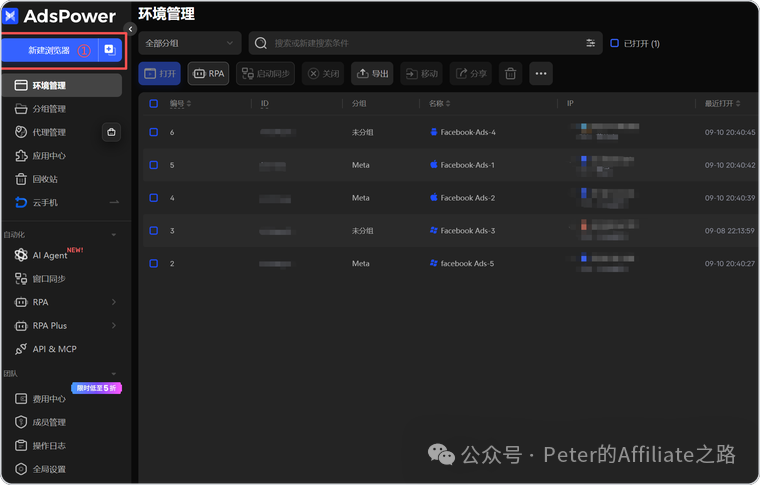Click the Android icon beside Facebook-Ads-4
Image resolution: width=760 pixels, height=485 pixels.
point(434,132)
